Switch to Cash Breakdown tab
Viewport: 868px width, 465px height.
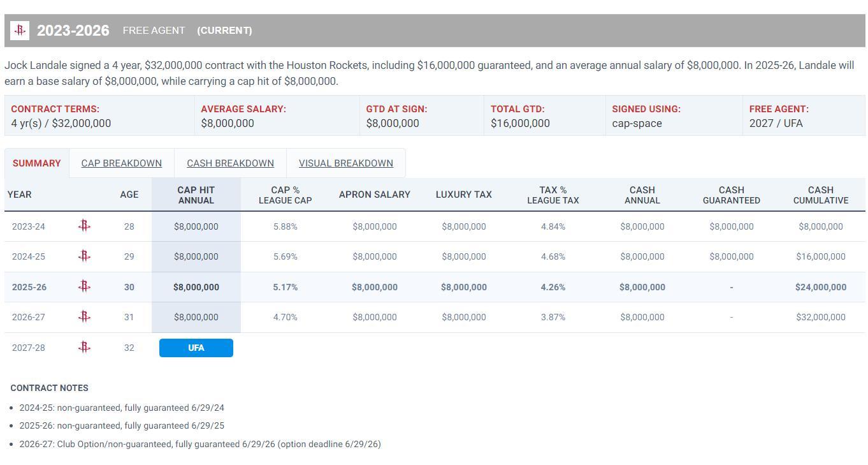(230, 163)
